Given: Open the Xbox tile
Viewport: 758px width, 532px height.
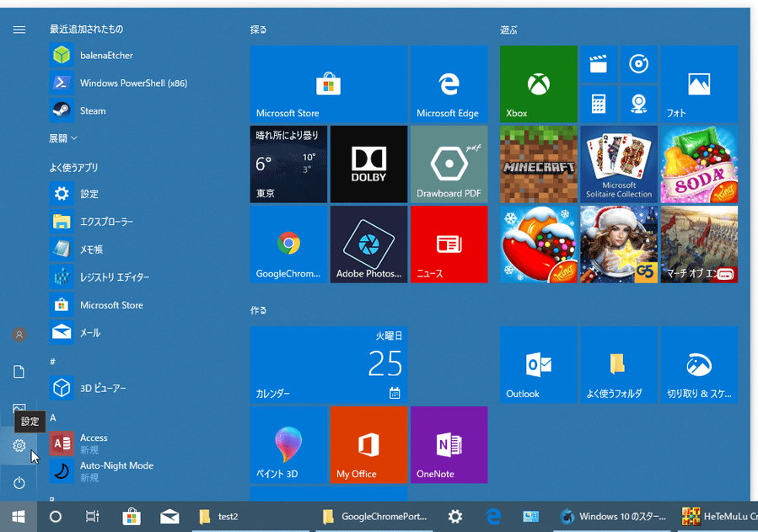Looking at the screenshot, I should [x=539, y=84].
